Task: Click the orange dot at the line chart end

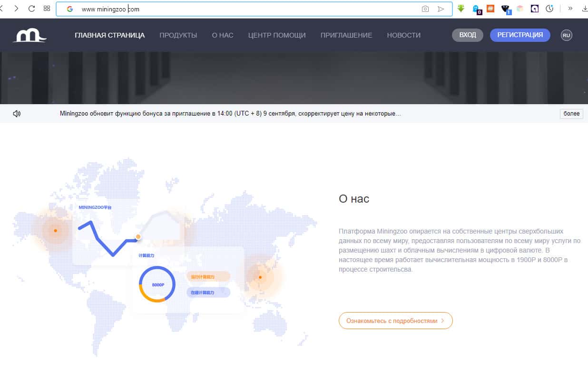Action: [138, 236]
